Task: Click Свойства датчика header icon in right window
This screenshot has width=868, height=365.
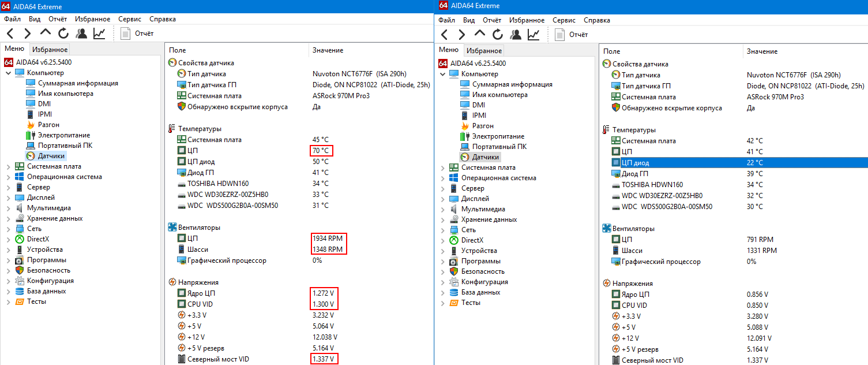Action: (x=606, y=64)
